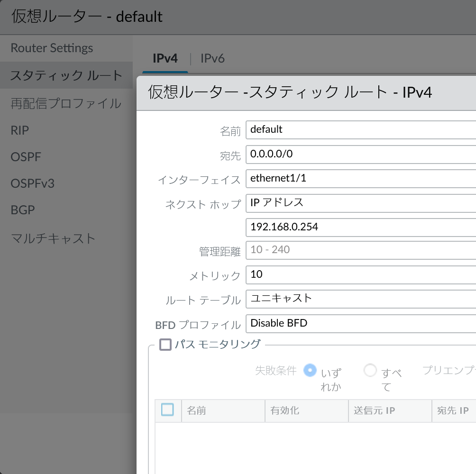The width and height of the screenshot is (476, 474).
Task: Open 再配信プロファイル section
Action: coord(66,103)
